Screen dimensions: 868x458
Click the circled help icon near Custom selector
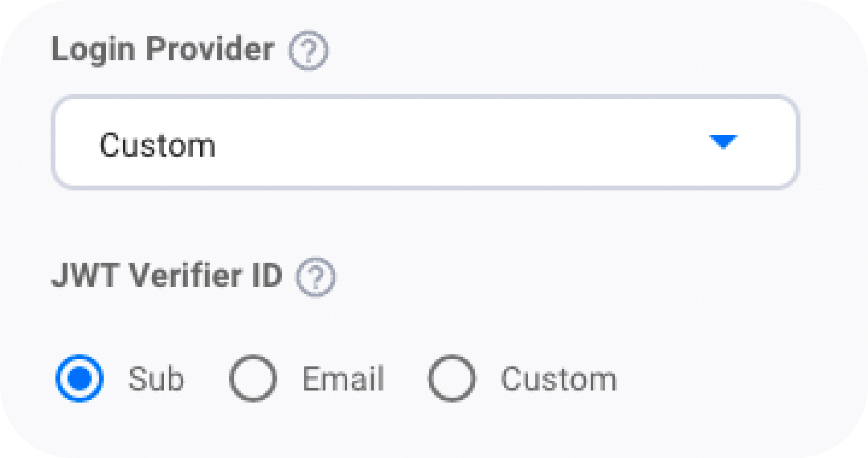click(x=308, y=51)
